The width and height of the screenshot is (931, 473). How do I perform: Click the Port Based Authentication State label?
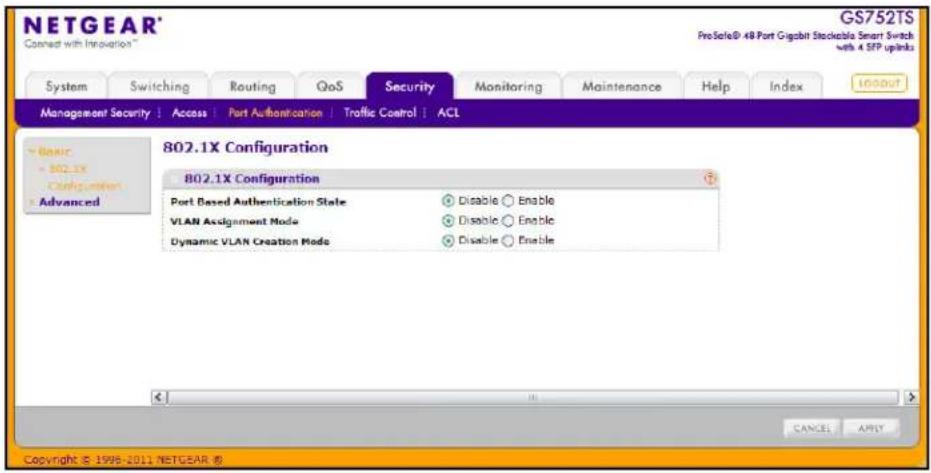point(258,202)
